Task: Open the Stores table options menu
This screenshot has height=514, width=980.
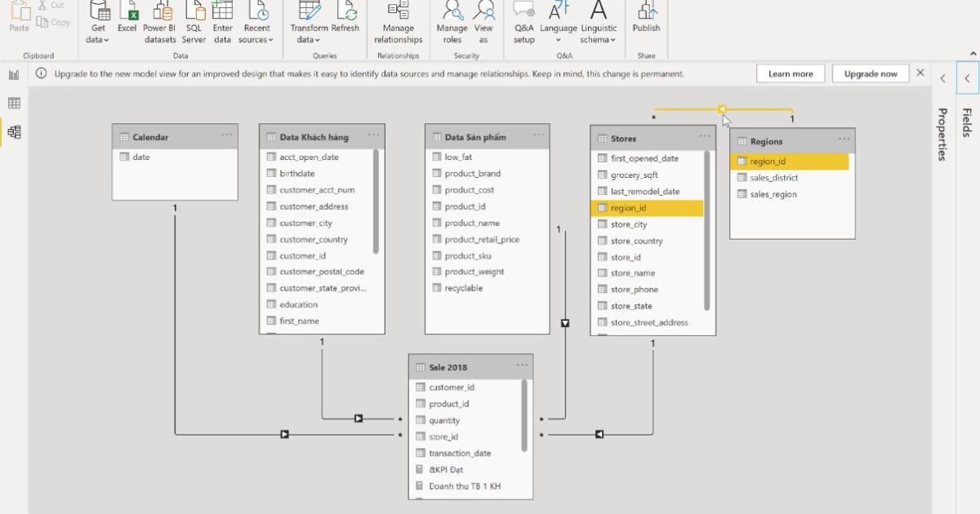Action: (x=704, y=139)
